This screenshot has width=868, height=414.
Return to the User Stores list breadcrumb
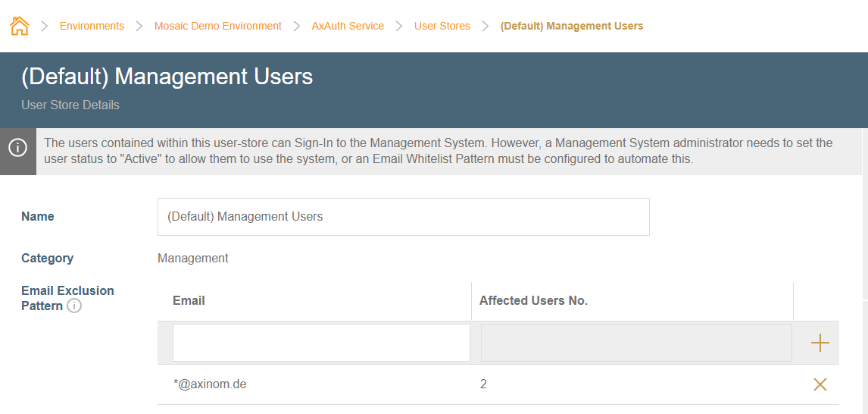click(442, 26)
